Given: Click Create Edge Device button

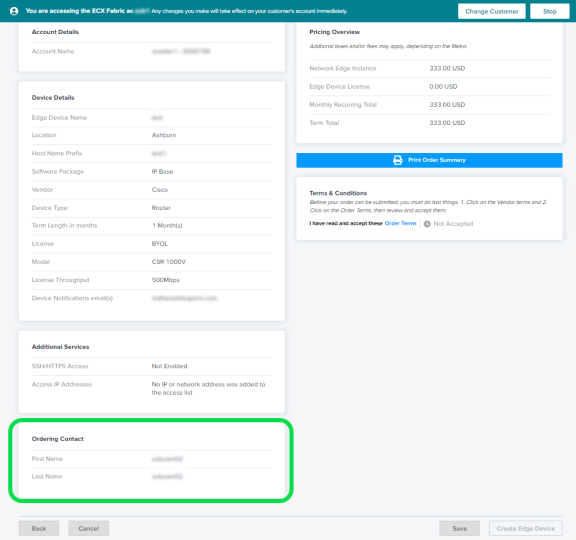Looking at the screenshot, I should coord(526,528).
